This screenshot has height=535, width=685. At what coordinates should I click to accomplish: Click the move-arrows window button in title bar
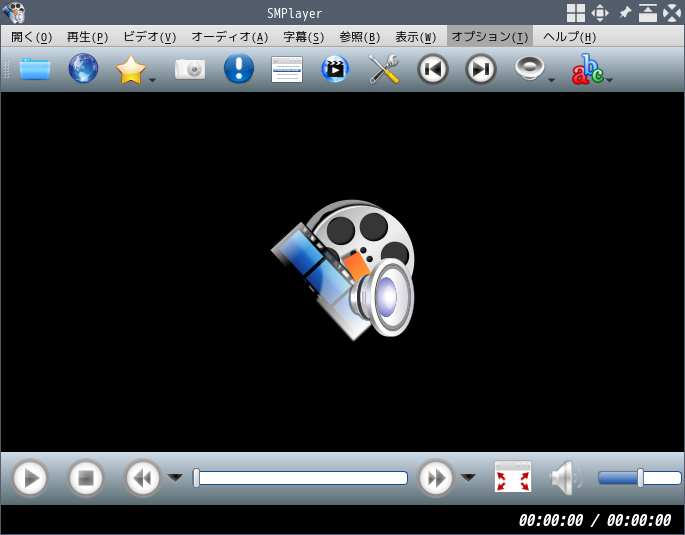pyautogui.click(x=600, y=13)
